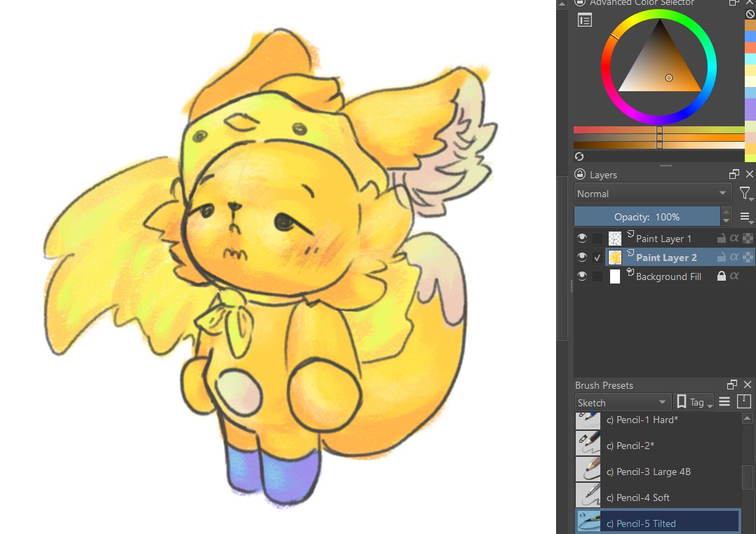Viewport: 756px width, 534px height.
Task: Hide Paint Layer 1 with eye icon
Action: pos(582,238)
